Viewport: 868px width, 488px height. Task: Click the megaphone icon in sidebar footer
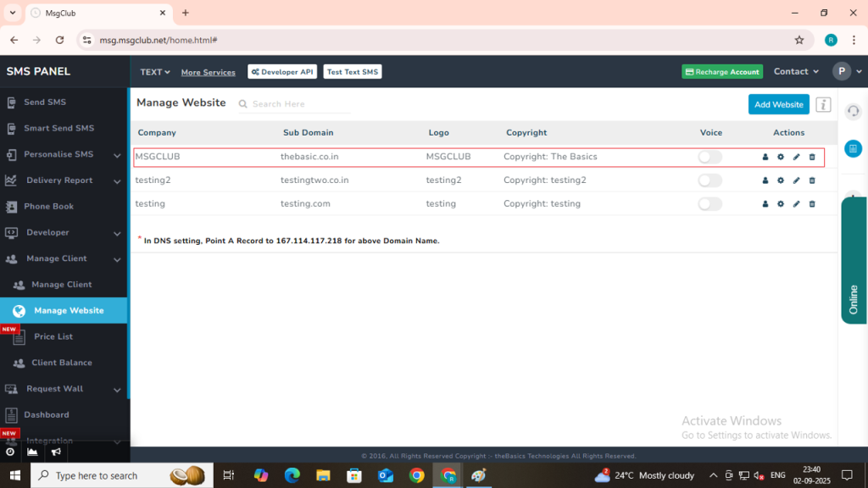pyautogui.click(x=56, y=452)
